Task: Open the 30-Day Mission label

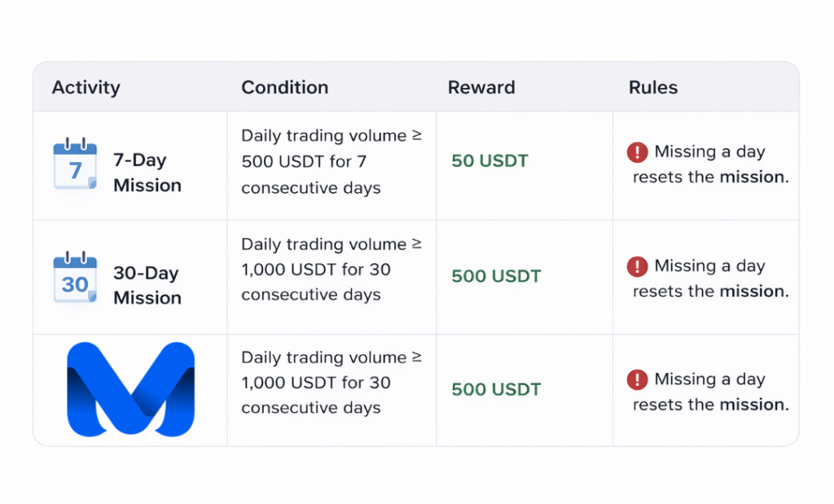Action: coord(147,286)
